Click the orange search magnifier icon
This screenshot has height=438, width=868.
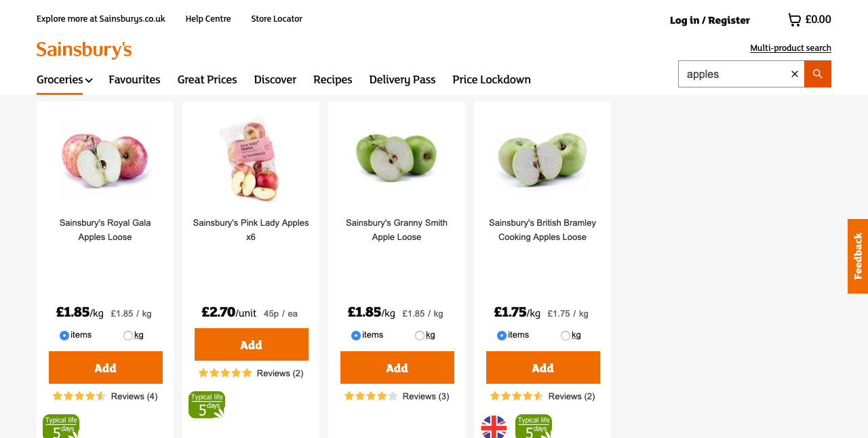[x=818, y=74]
